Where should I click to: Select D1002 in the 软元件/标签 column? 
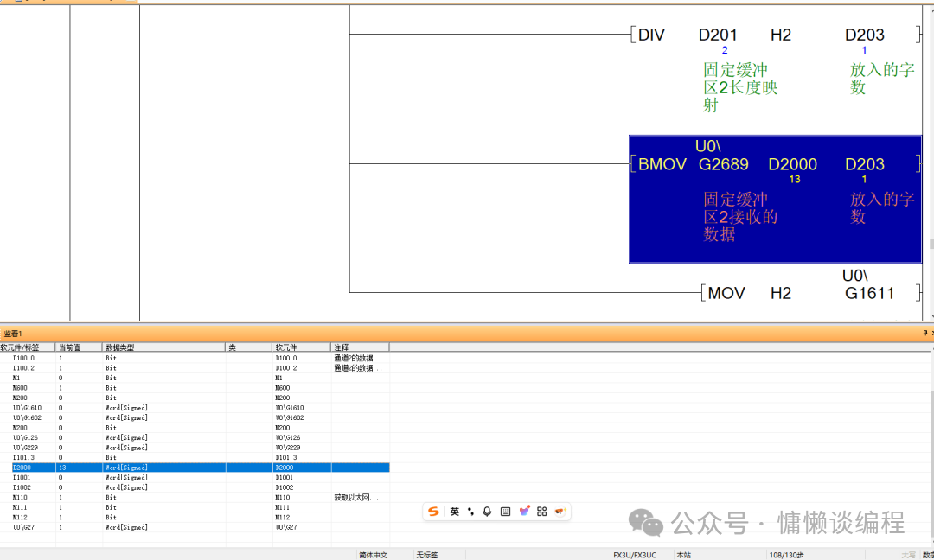pos(22,487)
